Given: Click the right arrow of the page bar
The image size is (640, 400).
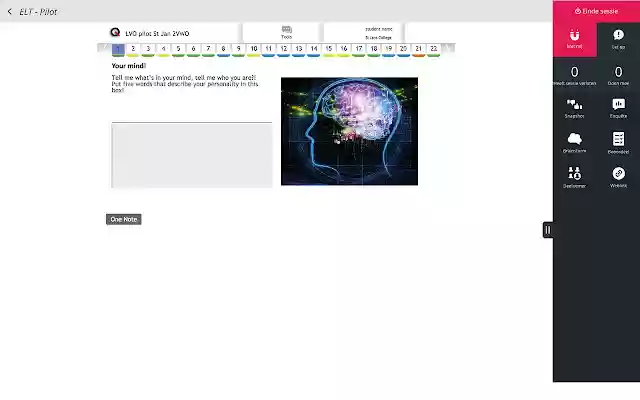Looking at the screenshot, I should [x=448, y=49].
